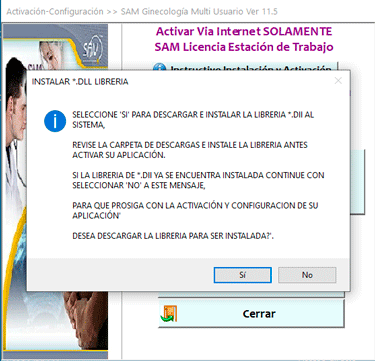Image resolution: width=375 pixels, height=361 pixels.
Task: Click the Cerrar button in the activation window
Action: click(x=251, y=314)
